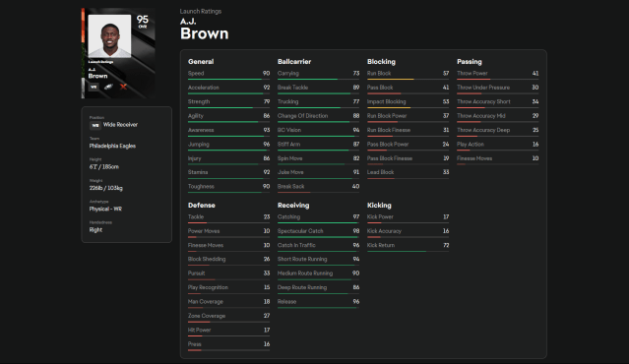
Task: Click the Release stat label
Action: point(286,301)
